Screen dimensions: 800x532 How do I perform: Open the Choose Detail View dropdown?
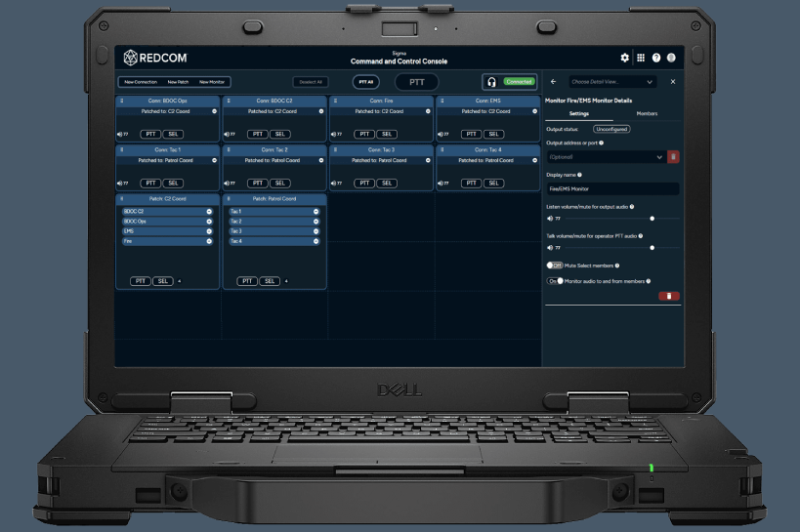click(x=612, y=82)
